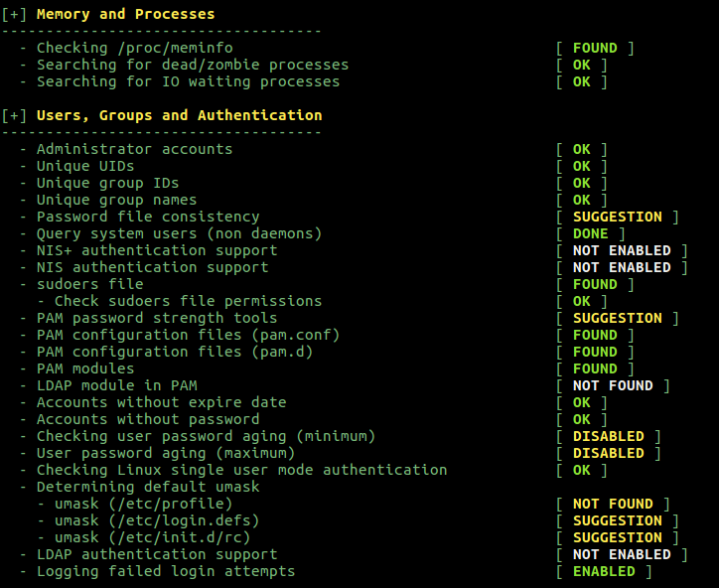The image size is (719, 588).
Task: Click DONE status for Query system users
Action: coord(591,233)
